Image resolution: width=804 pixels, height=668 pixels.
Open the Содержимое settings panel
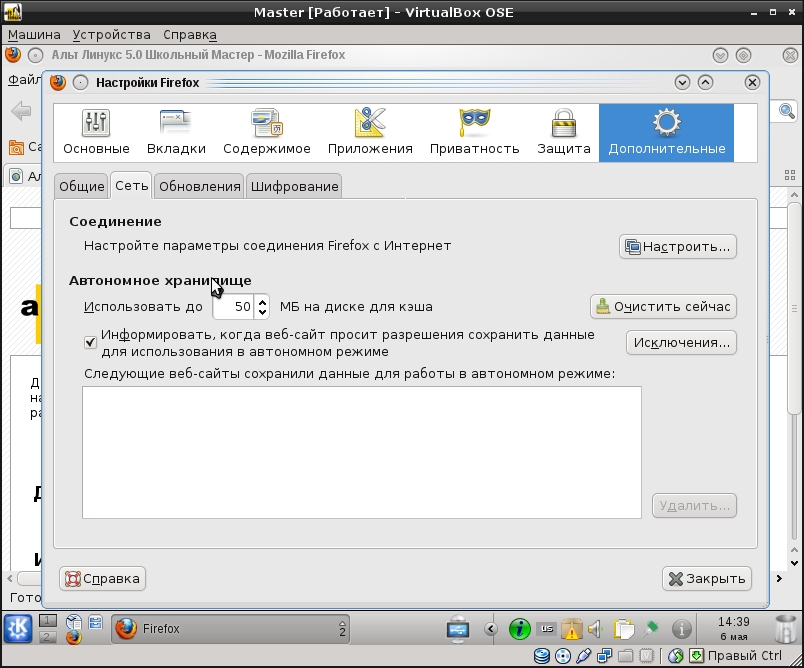(x=267, y=132)
